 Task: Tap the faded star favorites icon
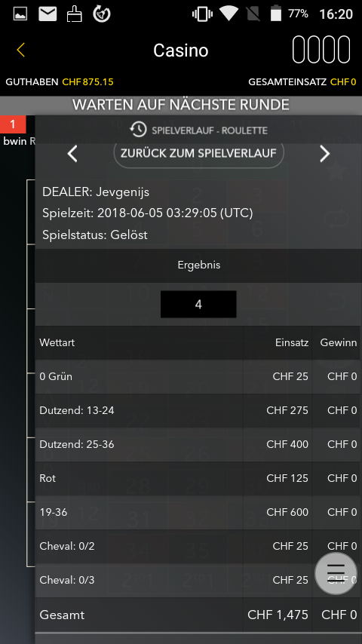[336, 171]
